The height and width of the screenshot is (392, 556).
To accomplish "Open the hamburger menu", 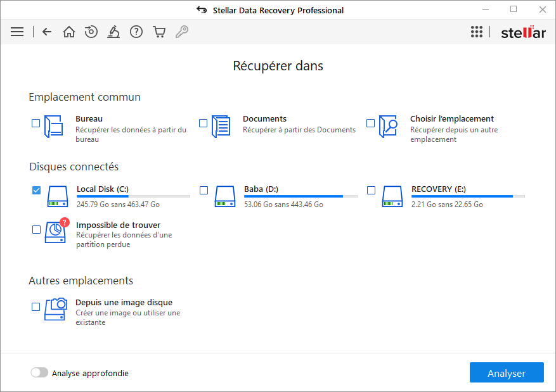I will 17,32.
